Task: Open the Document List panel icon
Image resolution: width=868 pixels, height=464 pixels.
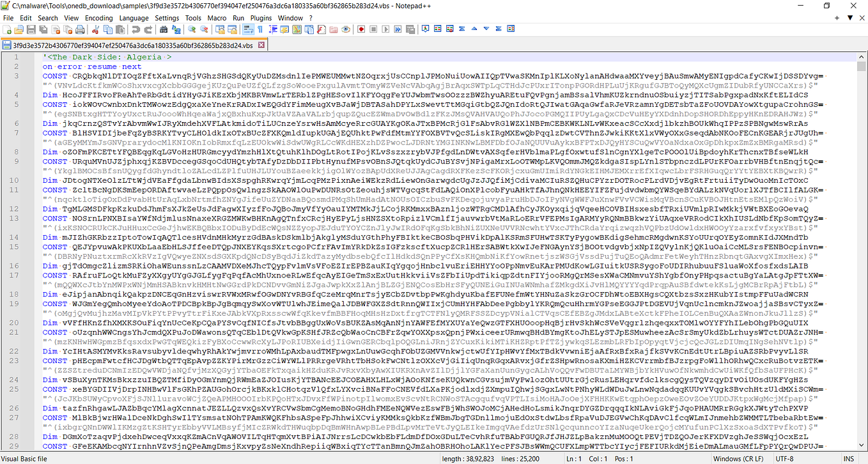Action: (309, 29)
